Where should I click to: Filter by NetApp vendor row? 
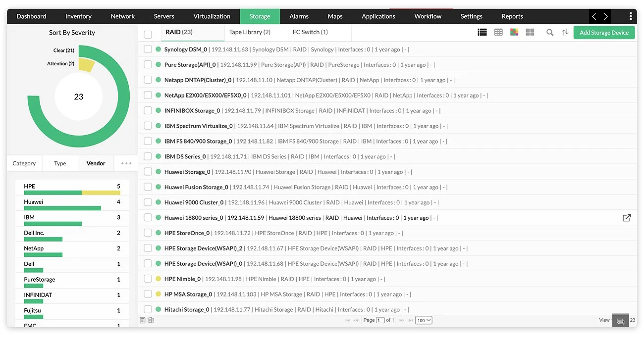(72, 250)
